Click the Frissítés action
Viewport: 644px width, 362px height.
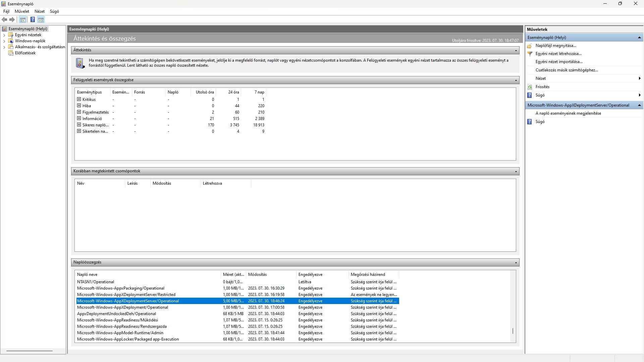pyautogui.click(x=542, y=87)
